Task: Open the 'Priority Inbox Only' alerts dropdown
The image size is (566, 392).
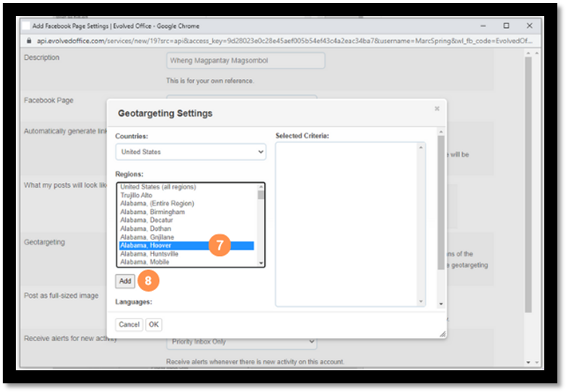Action: click(x=241, y=341)
